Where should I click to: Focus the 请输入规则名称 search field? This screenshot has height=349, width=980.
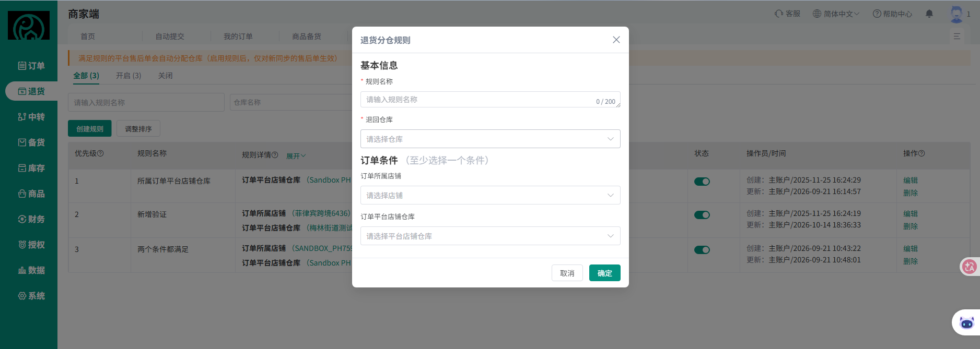click(146, 102)
